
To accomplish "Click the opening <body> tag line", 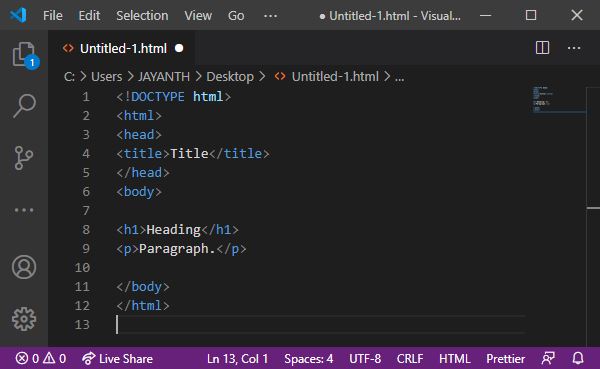I will (x=139, y=191).
